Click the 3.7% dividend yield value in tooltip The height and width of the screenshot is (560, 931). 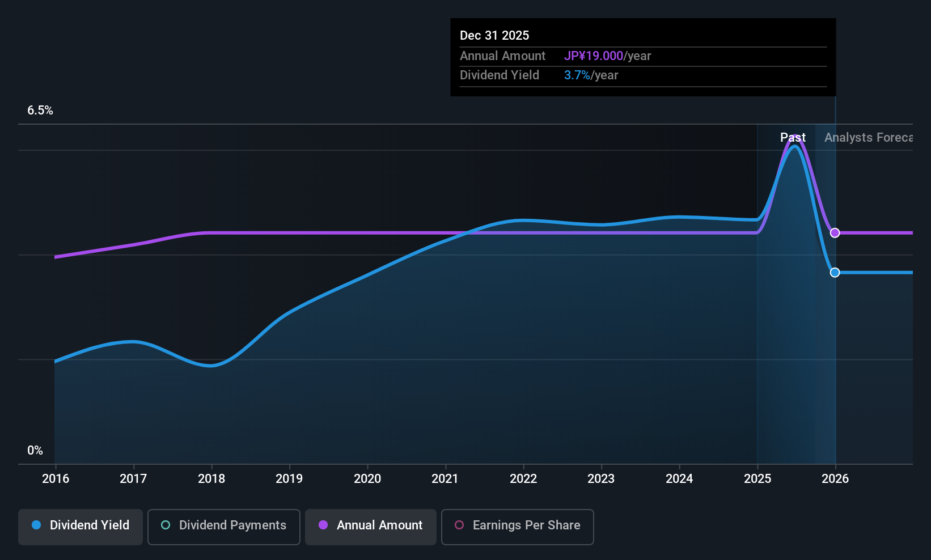click(x=577, y=75)
